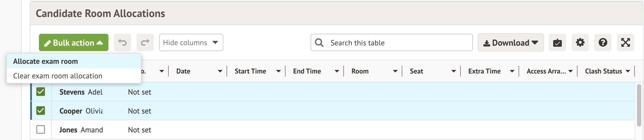
Task: Click the Download button
Action: [510, 42]
